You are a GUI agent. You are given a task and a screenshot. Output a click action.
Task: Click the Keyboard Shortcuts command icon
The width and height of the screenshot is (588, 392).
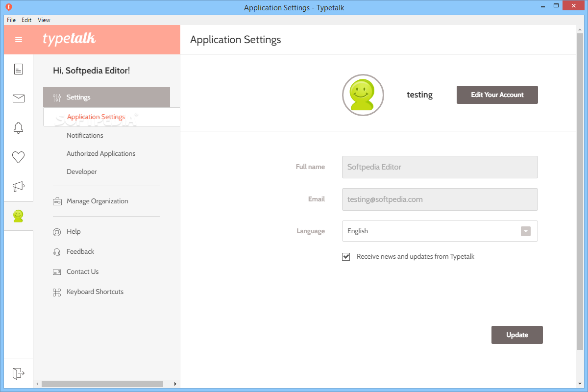coord(57,292)
